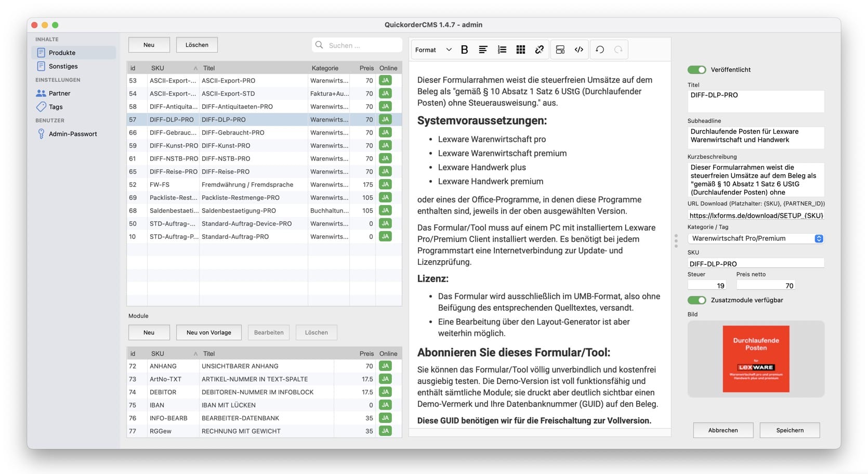Insert a hyperlink via link icon
868x474 pixels.
point(539,50)
